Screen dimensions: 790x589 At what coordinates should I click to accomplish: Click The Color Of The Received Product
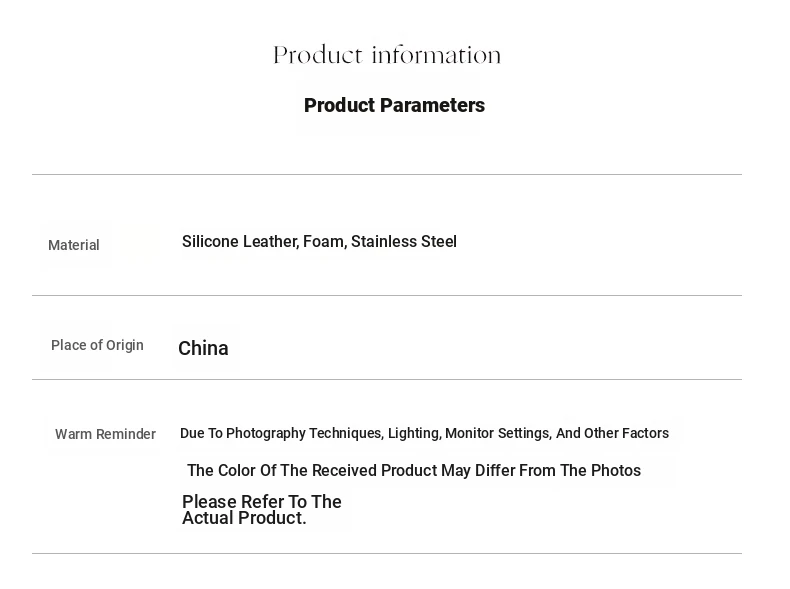point(312,471)
